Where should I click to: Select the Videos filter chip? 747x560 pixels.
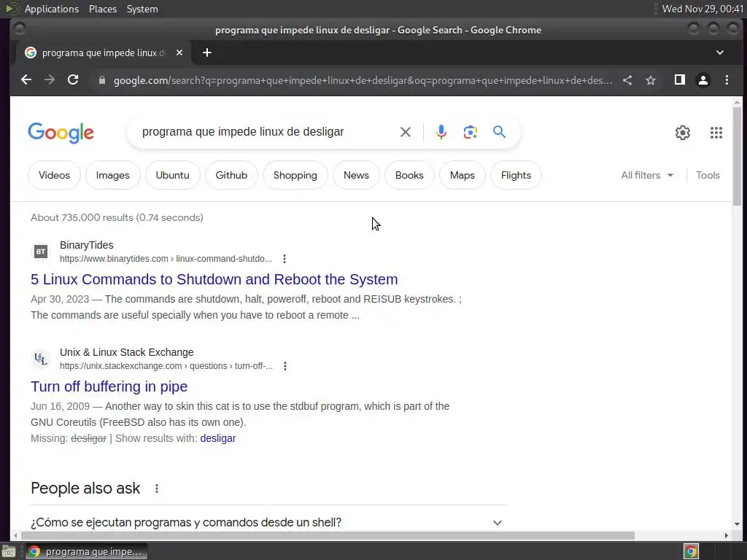pos(54,175)
